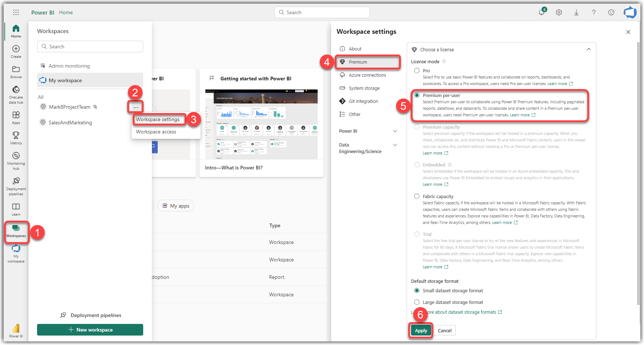The height and width of the screenshot is (345, 644).
Task: Open Getting started with Power BI thumbnail
Action: pos(261,124)
